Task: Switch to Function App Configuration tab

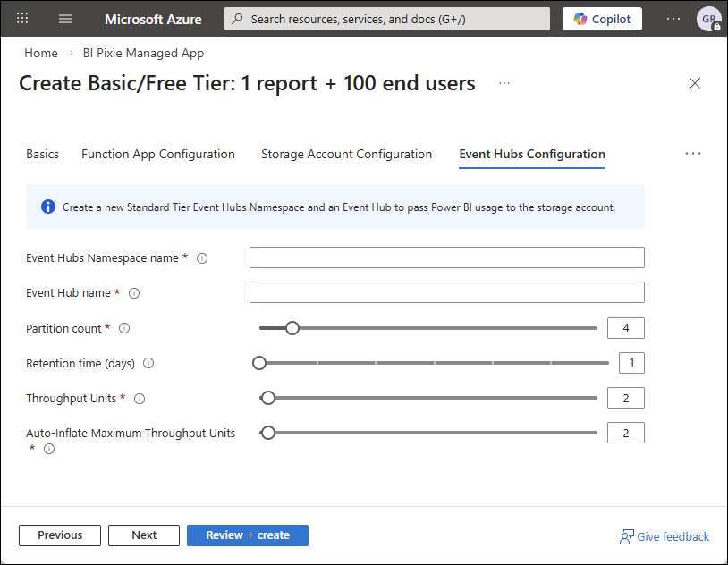Action: coord(158,154)
